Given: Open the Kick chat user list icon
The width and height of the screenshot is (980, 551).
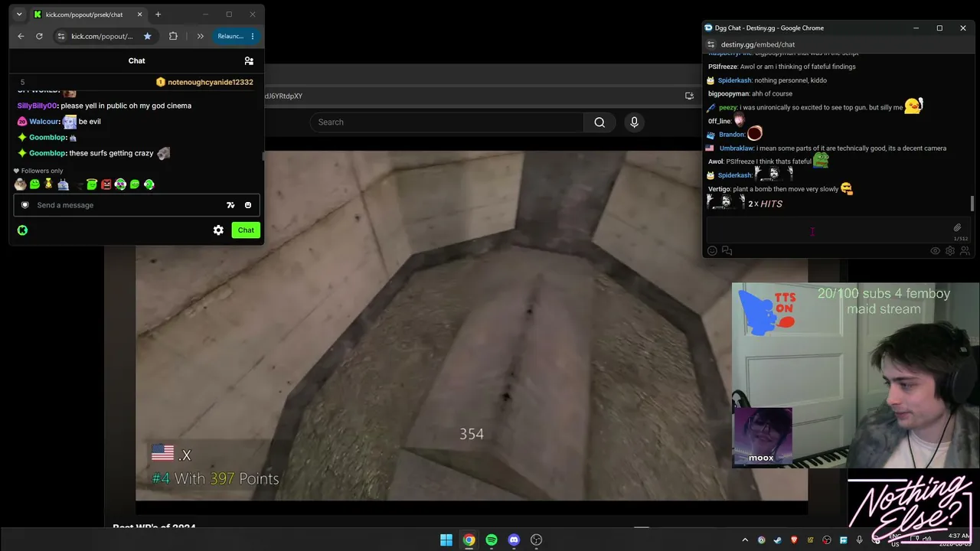Looking at the screenshot, I should (x=249, y=60).
